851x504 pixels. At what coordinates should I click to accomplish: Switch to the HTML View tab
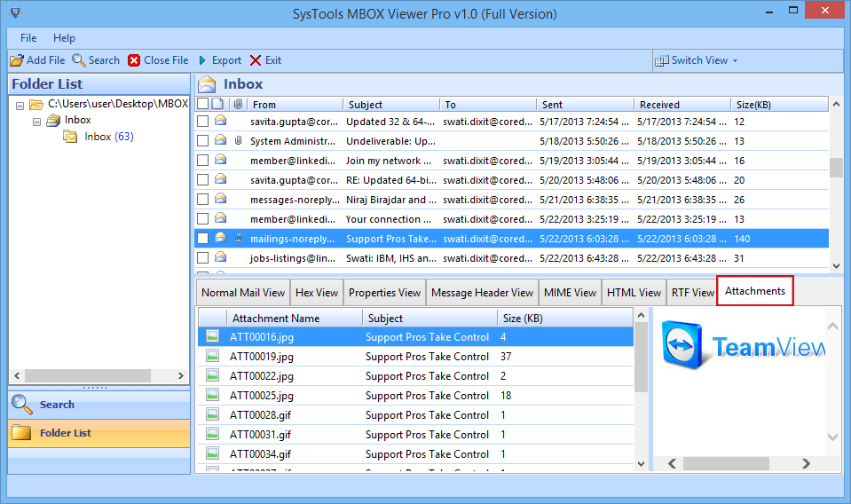tap(634, 293)
